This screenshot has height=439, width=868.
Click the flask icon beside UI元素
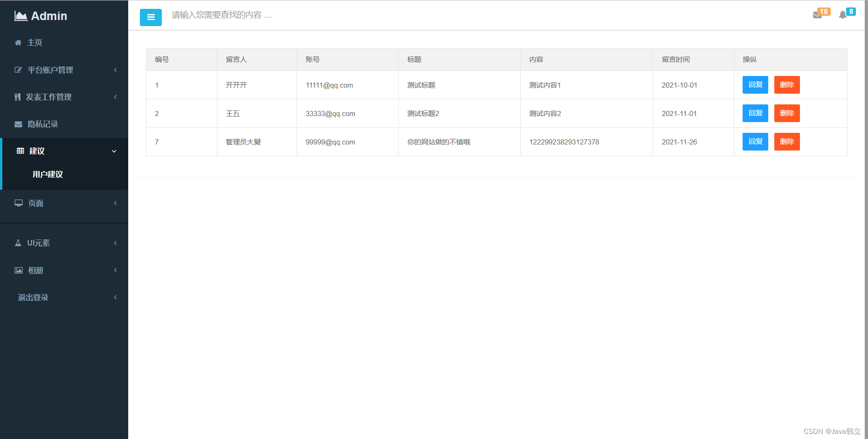click(18, 243)
